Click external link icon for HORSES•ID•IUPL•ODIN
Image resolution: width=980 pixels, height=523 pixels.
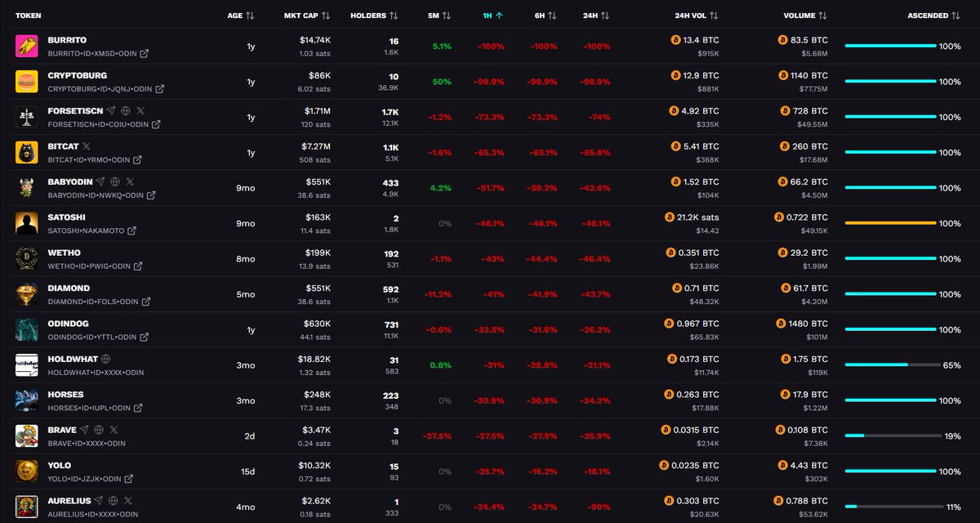point(137,408)
